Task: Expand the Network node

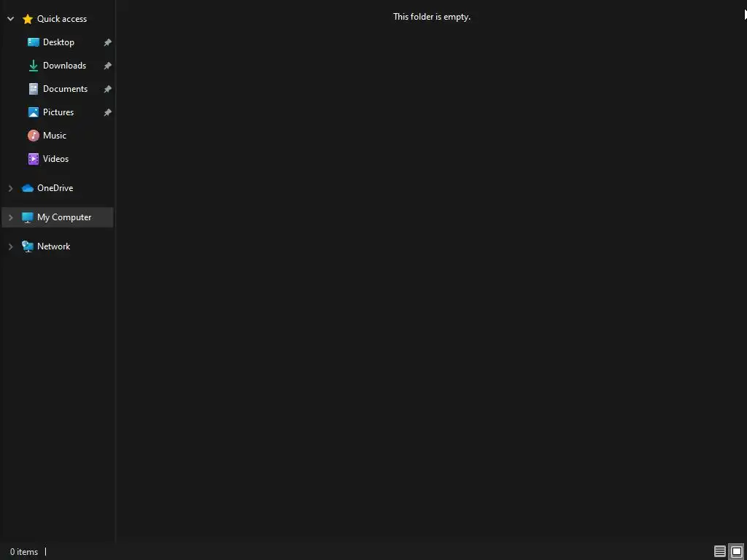Action: (10, 246)
